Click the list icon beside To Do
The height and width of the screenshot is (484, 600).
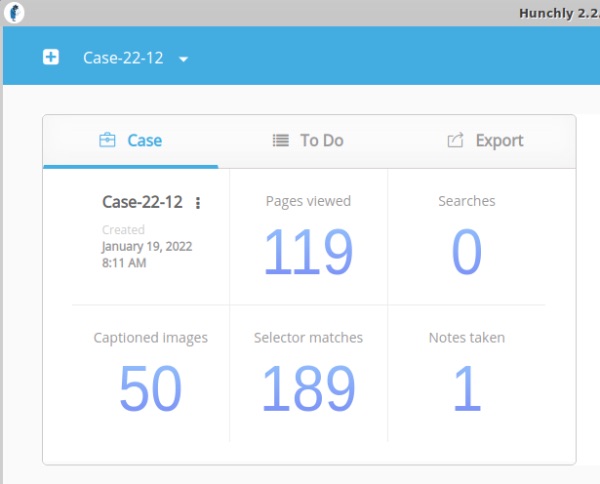click(281, 140)
